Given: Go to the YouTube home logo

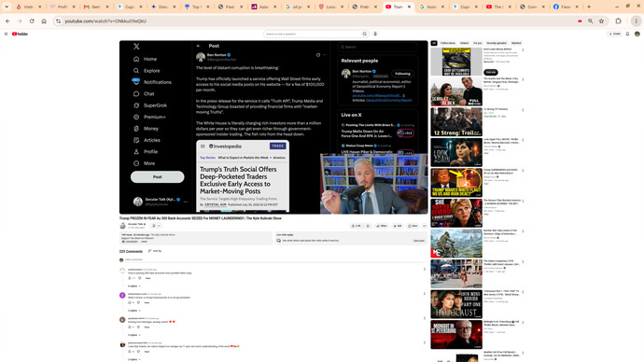Looking at the screenshot, I should [x=20, y=35].
